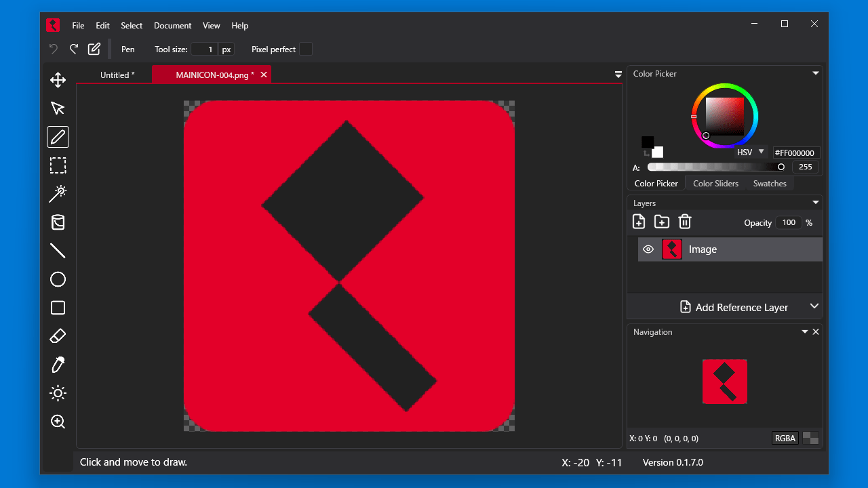Click the Tool size input field
The height and width of the screenshot is (488, 868).
coord(204,49)
